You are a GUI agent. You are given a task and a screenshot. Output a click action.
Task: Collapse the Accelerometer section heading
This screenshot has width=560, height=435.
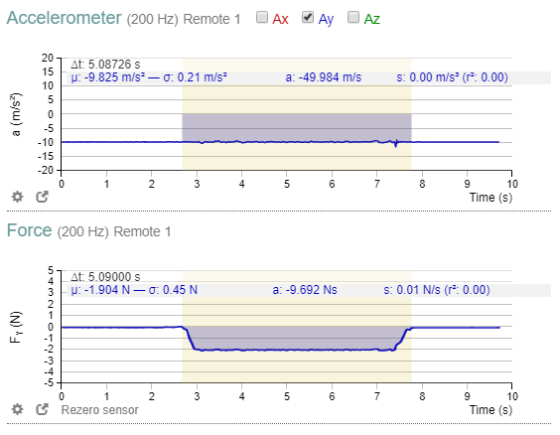[x=64, y=18]
